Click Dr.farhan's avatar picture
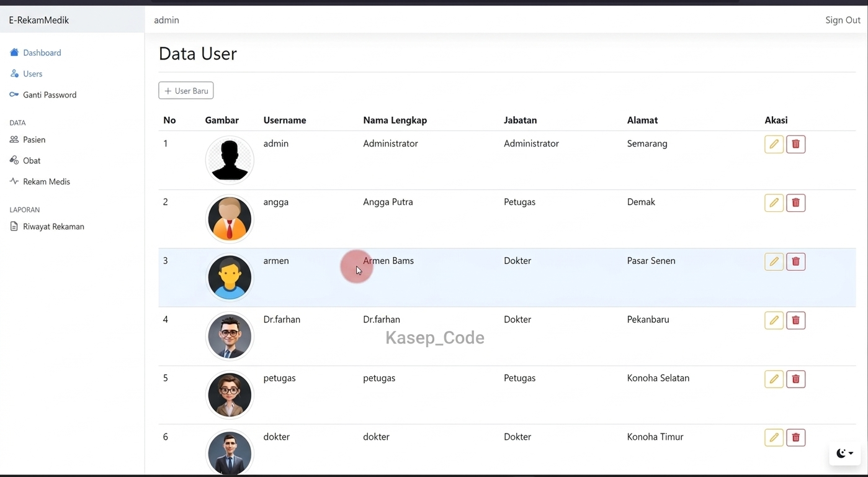This screenshot has width=868, height=477. 230,336
